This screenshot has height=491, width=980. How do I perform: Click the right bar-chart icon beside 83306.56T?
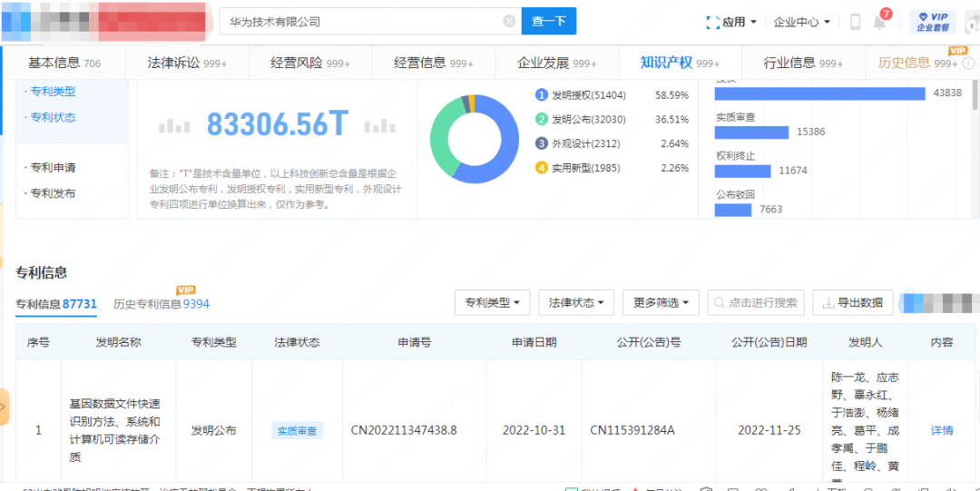pos(380,126)
